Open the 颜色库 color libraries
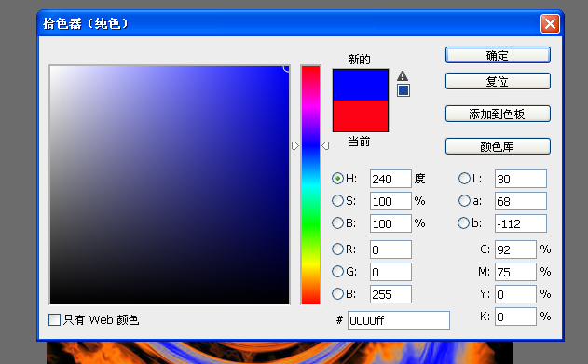Viewport: 588px width, 364px height. click(498, 146)
